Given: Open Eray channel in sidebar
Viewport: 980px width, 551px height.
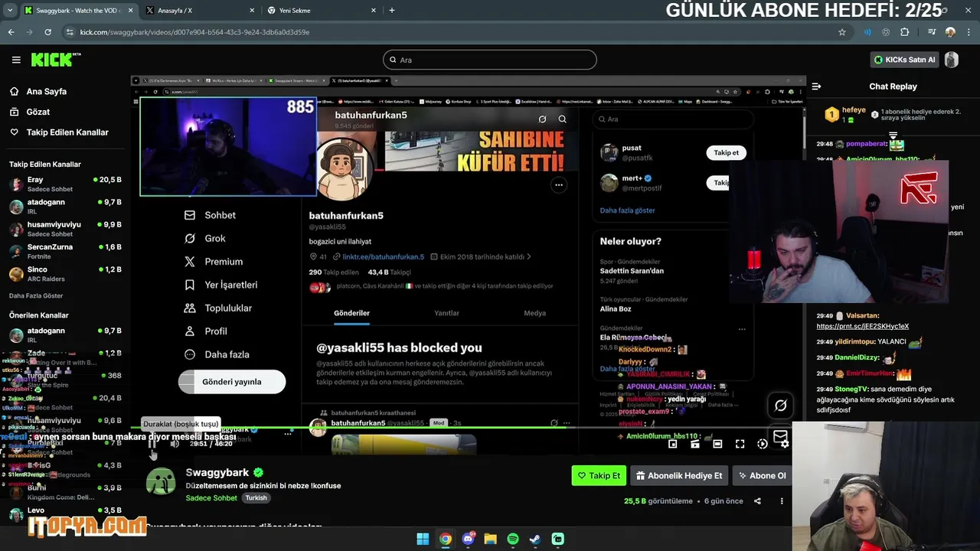Looking at the screenshot, I should [x=65, y=184].
